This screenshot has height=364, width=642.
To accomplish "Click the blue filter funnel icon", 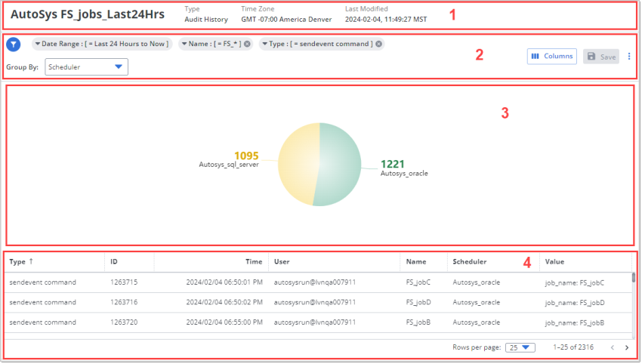I will pos(13,45).
